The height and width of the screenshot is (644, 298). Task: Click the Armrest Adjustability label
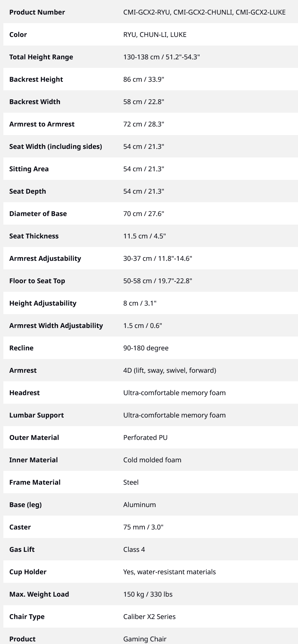pyautogui.click(x=45, y=259)
